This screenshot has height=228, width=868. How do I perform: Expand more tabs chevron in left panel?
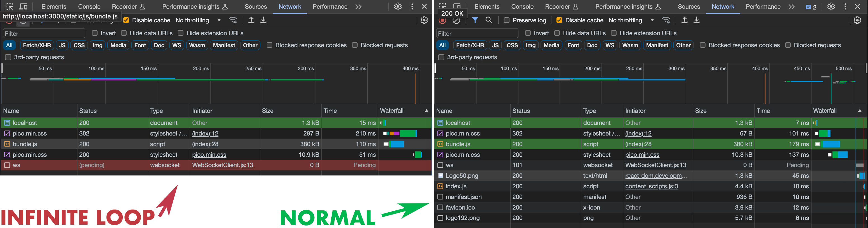[x=358, y=6]
